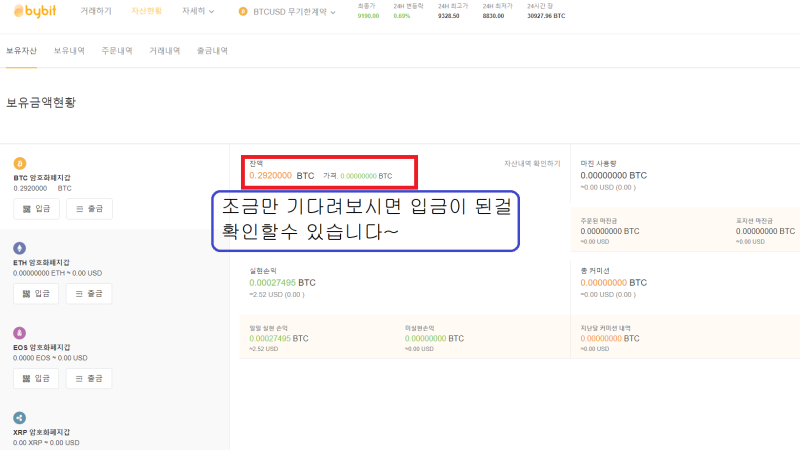Click 출금 under the ETH wallet

click(x=89, y=293)
